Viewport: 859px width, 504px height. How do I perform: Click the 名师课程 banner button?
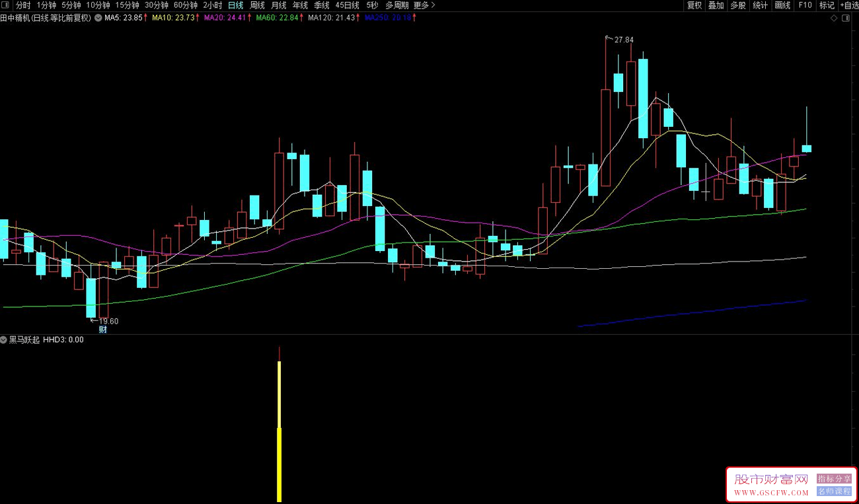point(835,491)
